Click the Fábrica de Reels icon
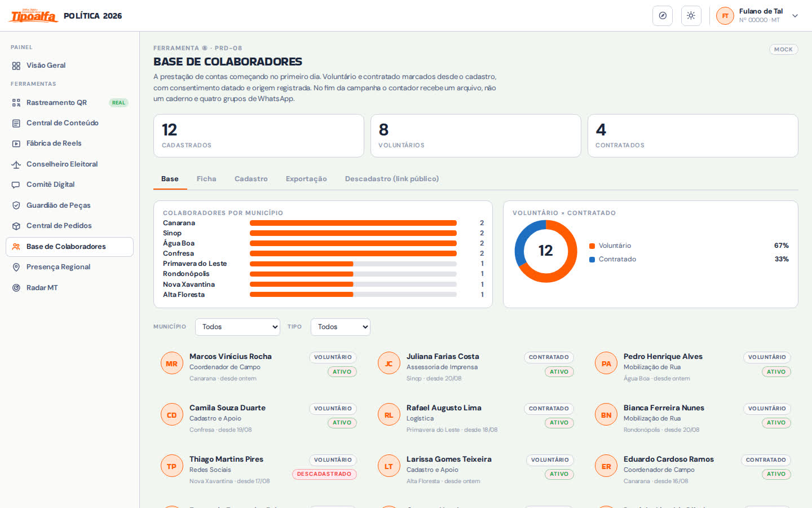The image size is (812, 508). [16, 143]
